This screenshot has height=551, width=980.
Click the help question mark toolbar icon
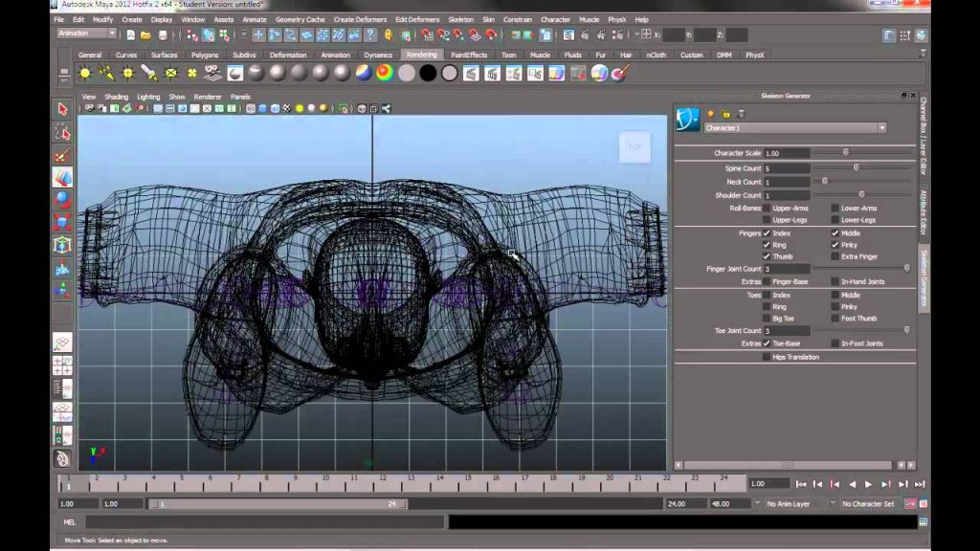[x=370, y=35]
